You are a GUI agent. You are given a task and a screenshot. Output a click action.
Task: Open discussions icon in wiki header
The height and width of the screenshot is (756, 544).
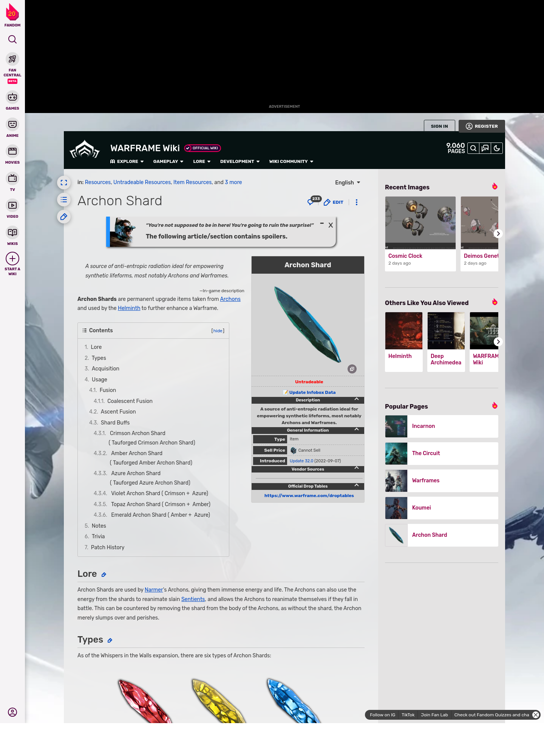485,148
